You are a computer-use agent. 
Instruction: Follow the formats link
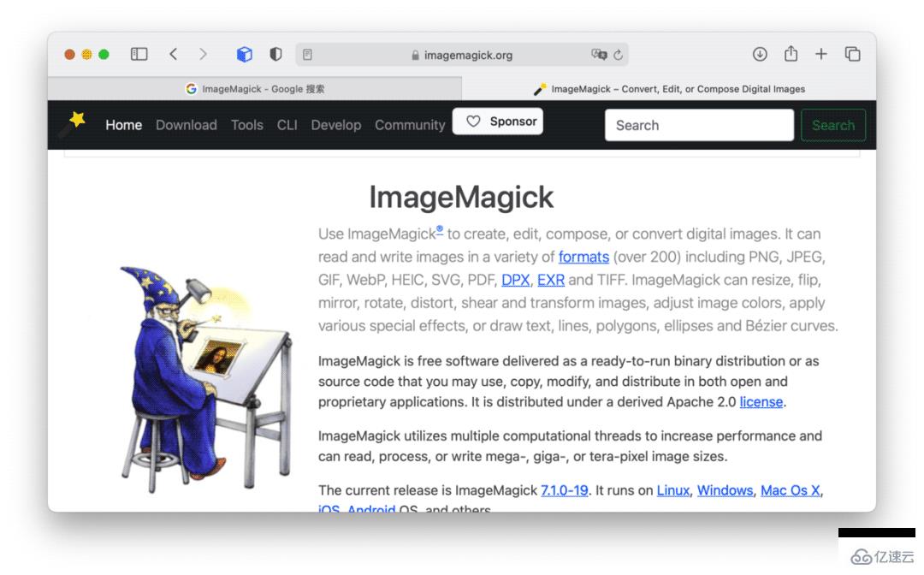(583, 257)
